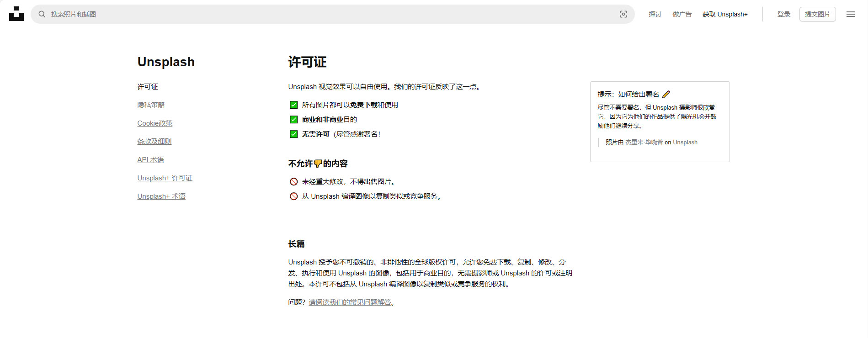The image size is (868, 338).
Task: Open API 术语 sidebar link
Action: (x=151, y=160)
